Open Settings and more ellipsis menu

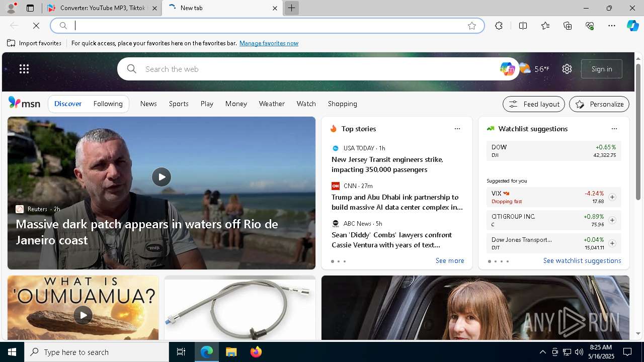[612, 26]
